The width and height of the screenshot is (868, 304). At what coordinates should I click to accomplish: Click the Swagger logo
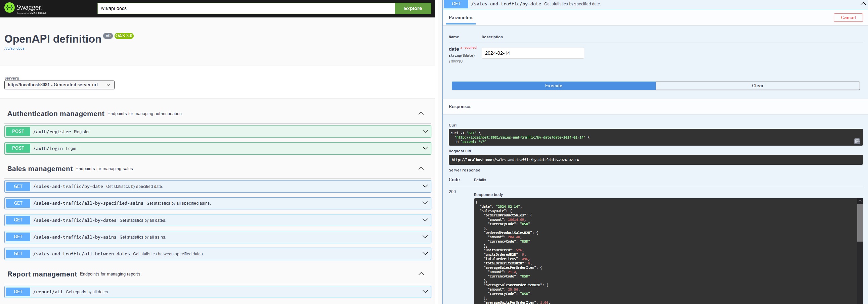[25, 8]
